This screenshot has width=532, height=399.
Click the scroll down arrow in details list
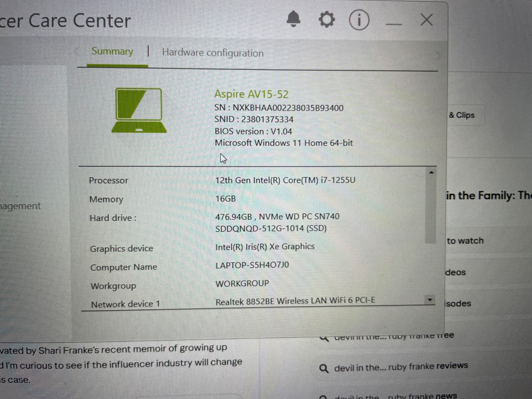(x=430, y=300)
